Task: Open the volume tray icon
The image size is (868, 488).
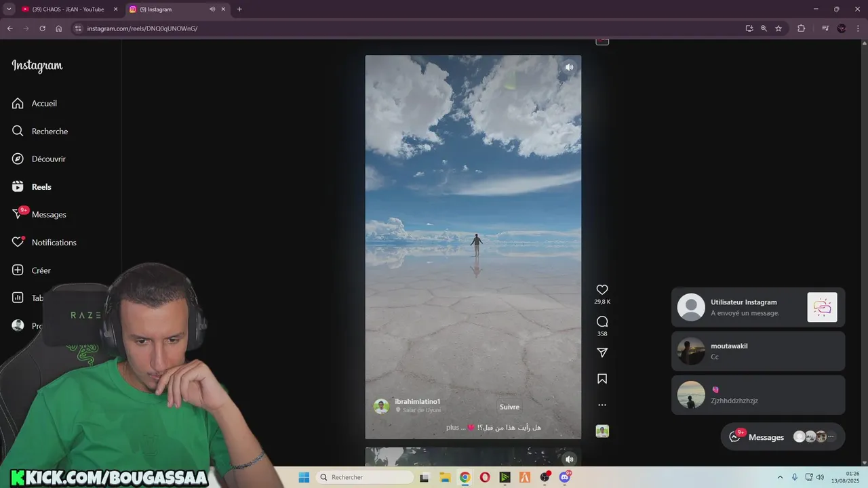Action: click(x=820, y=477)
